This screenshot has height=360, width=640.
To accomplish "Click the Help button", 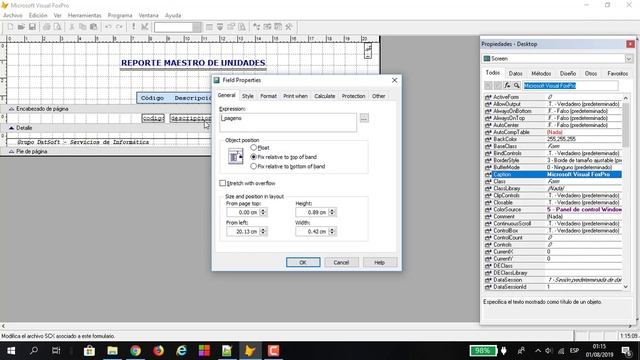I will tap(380, 262).
